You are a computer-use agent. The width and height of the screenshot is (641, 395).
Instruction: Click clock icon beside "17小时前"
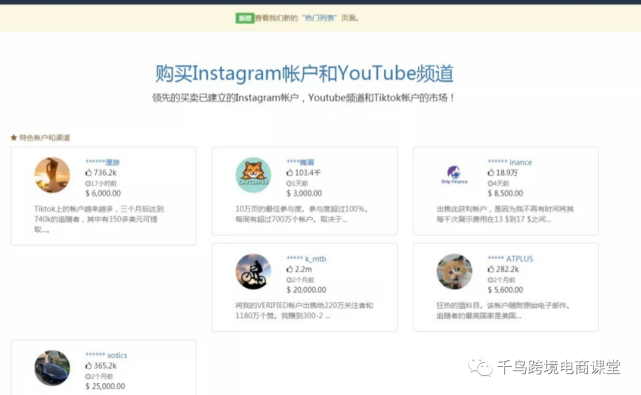pyautogui.click(x=88, y=183)
